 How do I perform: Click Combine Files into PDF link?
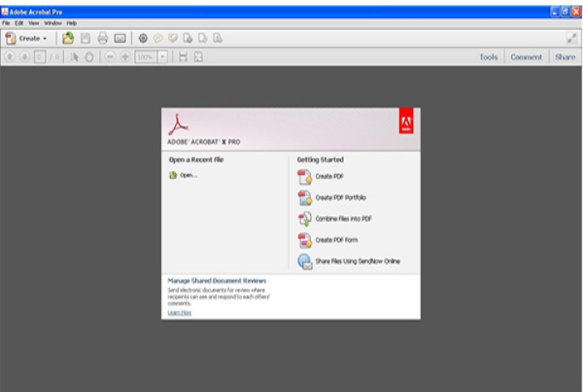(x=343, y=219)
